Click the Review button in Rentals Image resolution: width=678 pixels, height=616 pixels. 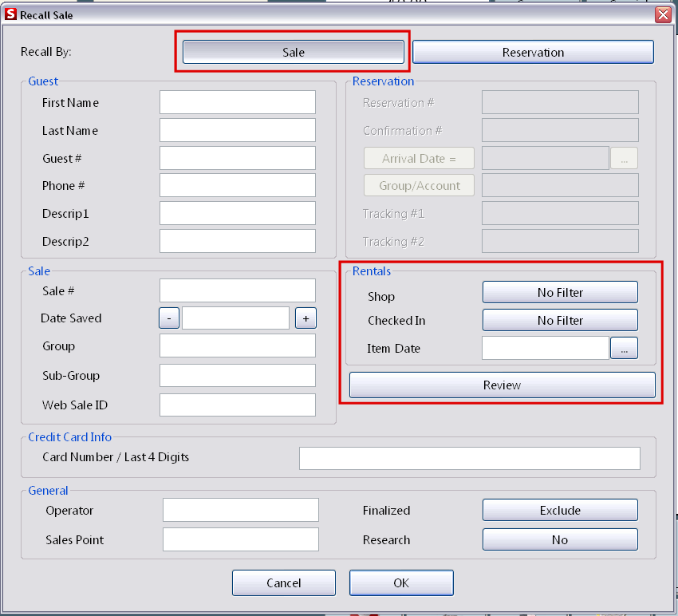(x=501, y=385)
